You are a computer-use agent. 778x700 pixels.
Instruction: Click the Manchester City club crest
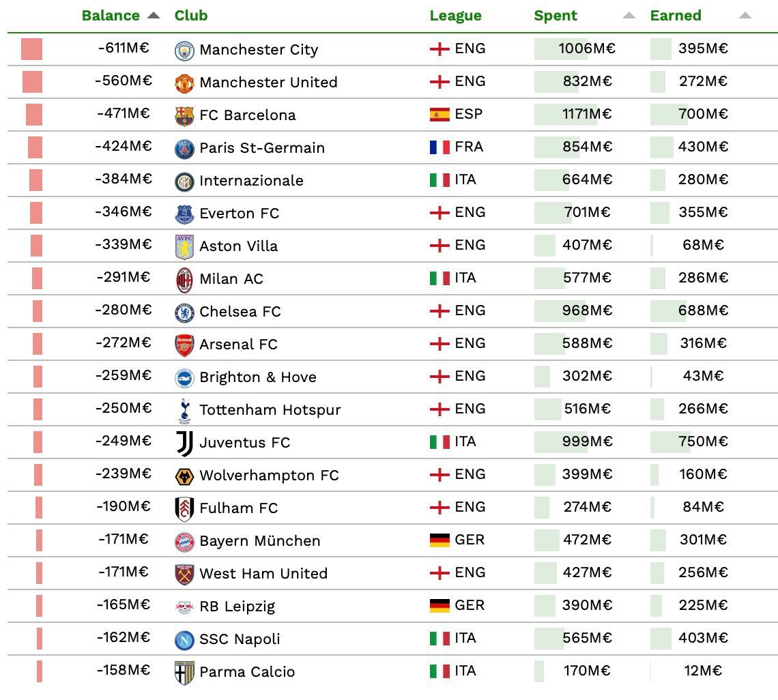click(184, 50)
